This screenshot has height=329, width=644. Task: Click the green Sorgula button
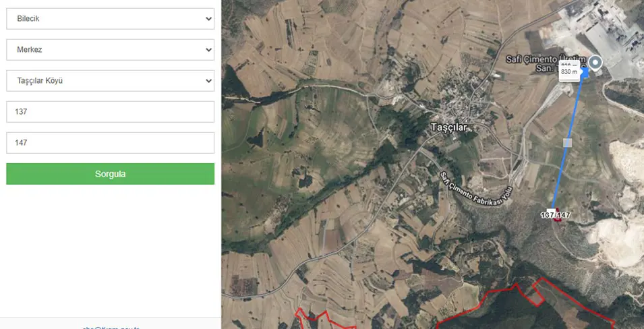[110, 174]
